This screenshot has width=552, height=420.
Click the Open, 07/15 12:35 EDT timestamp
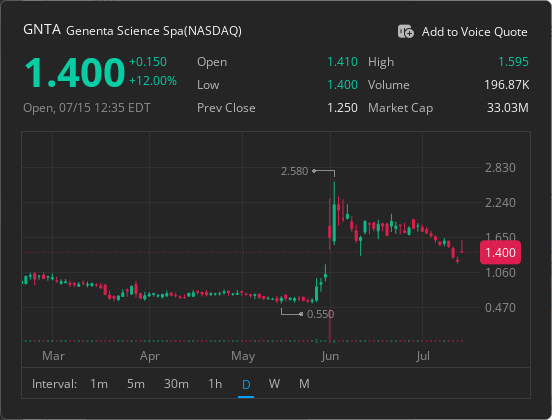click(87, 108)
